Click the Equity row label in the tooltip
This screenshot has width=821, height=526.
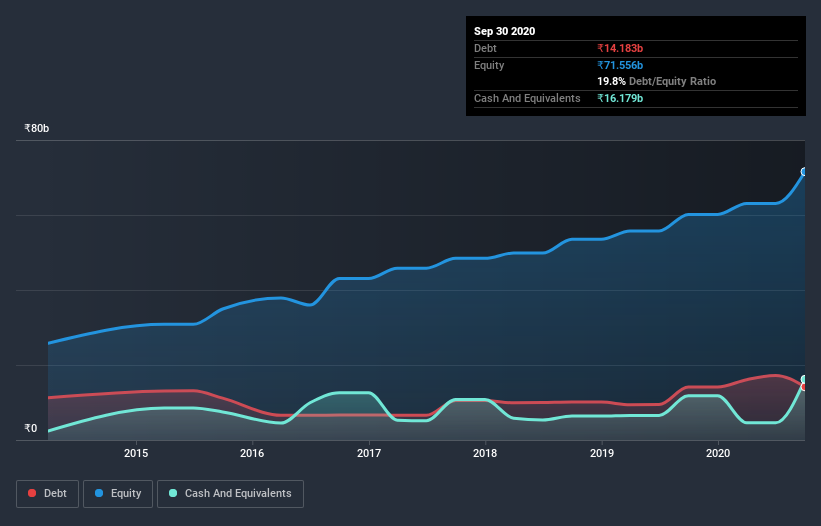tap(489, 65)
